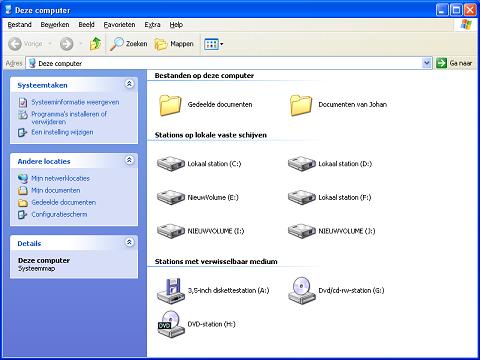Click Programma's installeren of verwijderen link
480x360 pixels.
(x=69, y=118)
